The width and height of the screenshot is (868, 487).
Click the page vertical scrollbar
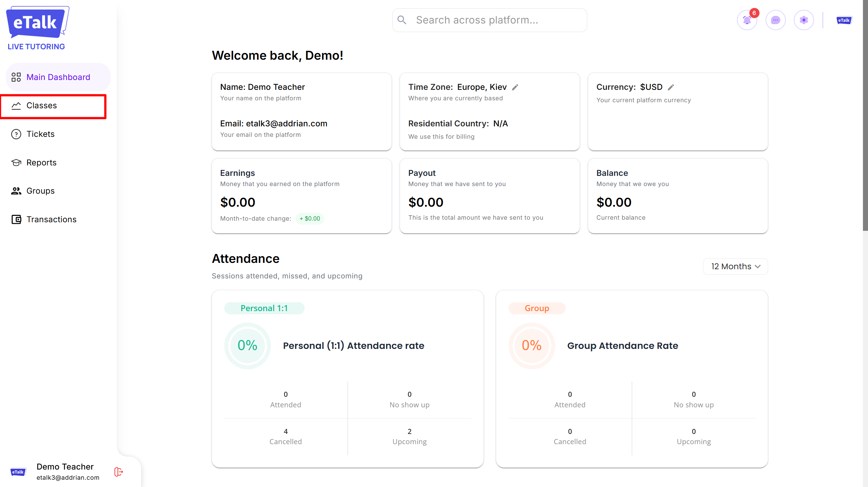click(x=865, y=115)
